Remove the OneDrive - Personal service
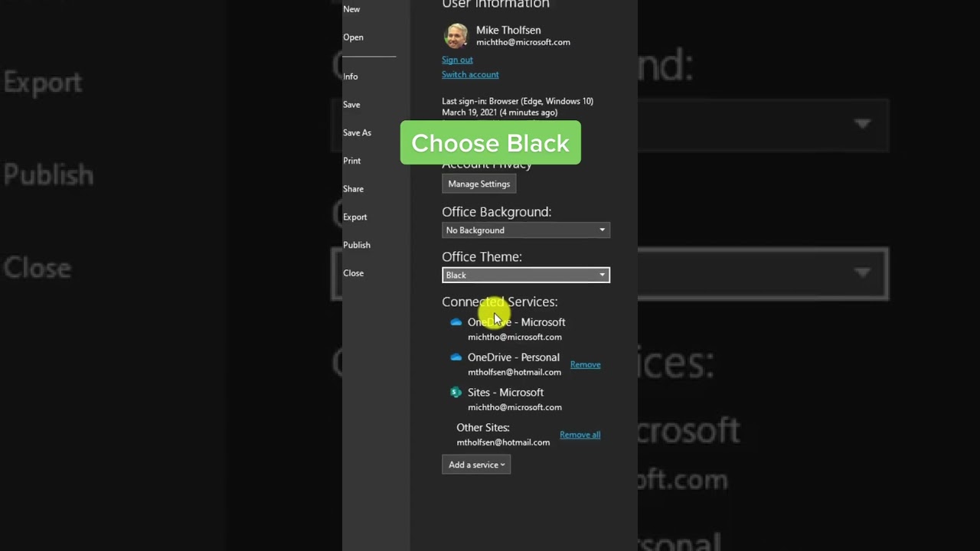This screenshot has height=551, width=980. (x=585, y=364)
